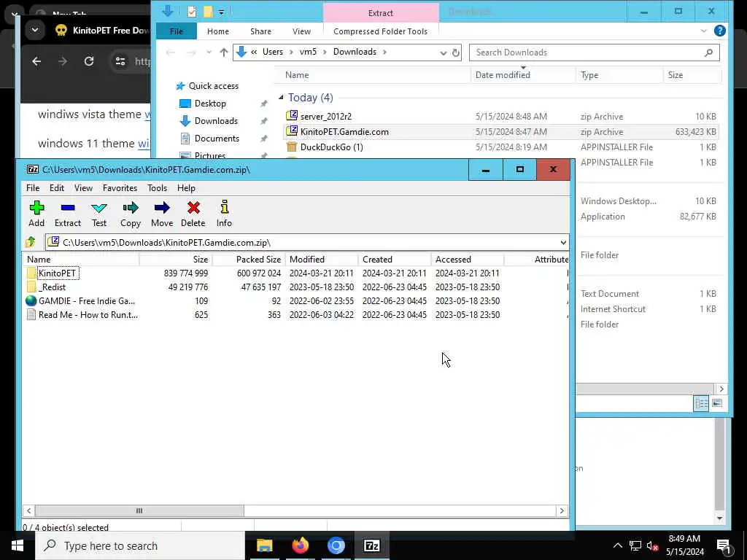
Task: Click the Move icon in 7-Zip toolbar
Action: 162,214
